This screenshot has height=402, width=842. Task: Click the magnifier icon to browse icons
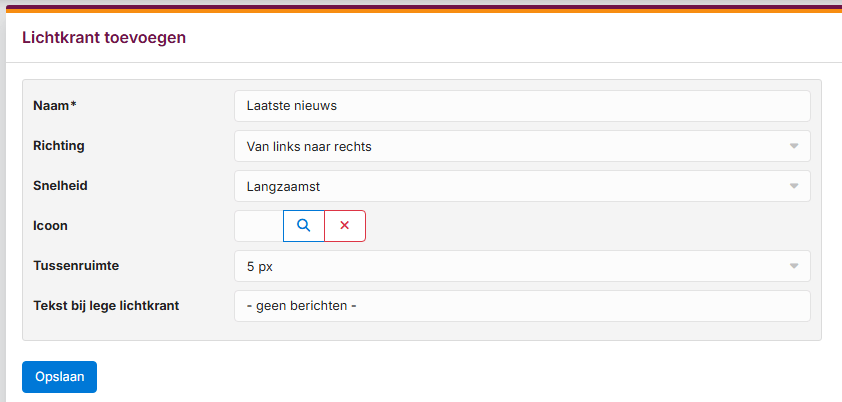[304, 226]
